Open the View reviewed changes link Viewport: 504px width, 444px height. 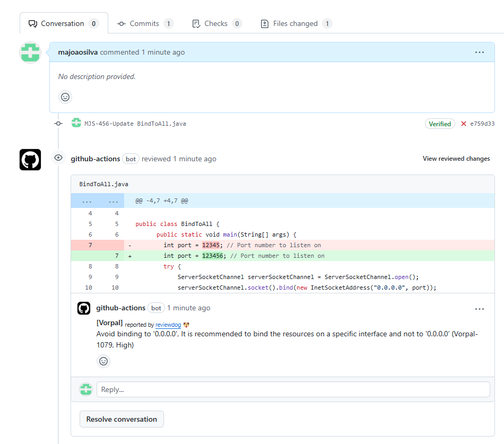pos(456,158)
